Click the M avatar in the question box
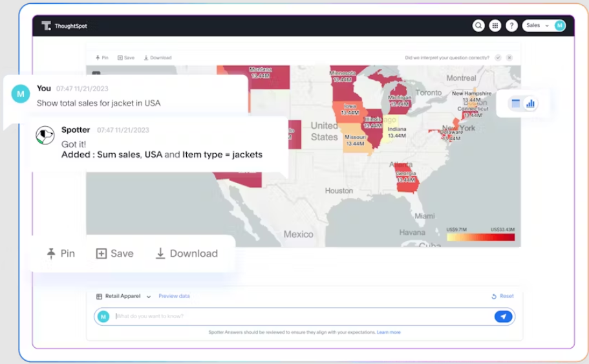589x364 pixels. (x=103, y=317)
